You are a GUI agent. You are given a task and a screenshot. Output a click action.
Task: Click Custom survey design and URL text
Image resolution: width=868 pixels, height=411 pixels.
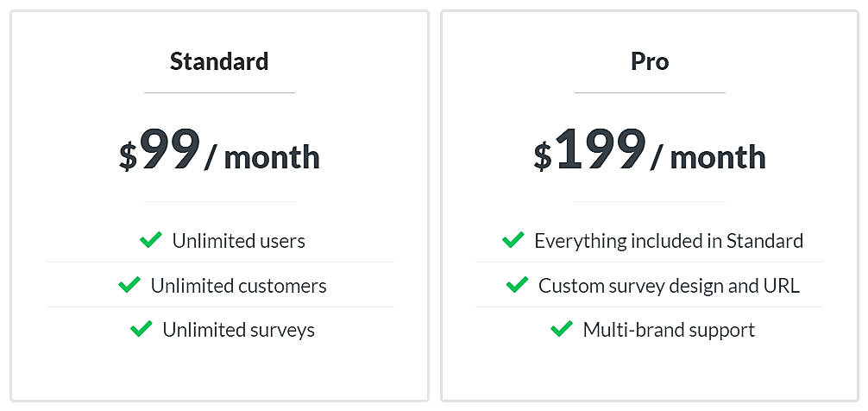click(x=669, y=286)
